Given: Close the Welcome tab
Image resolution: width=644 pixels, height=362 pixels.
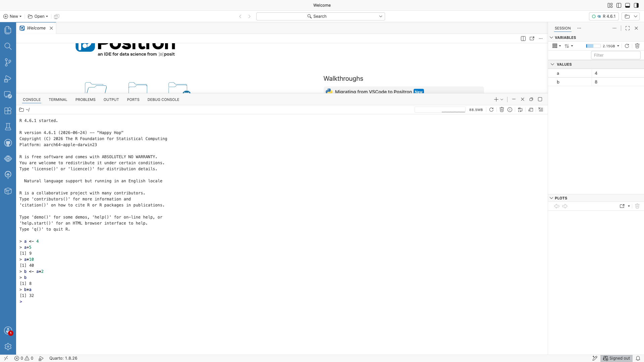Looking at the screenshot, I should pos(51,28).
